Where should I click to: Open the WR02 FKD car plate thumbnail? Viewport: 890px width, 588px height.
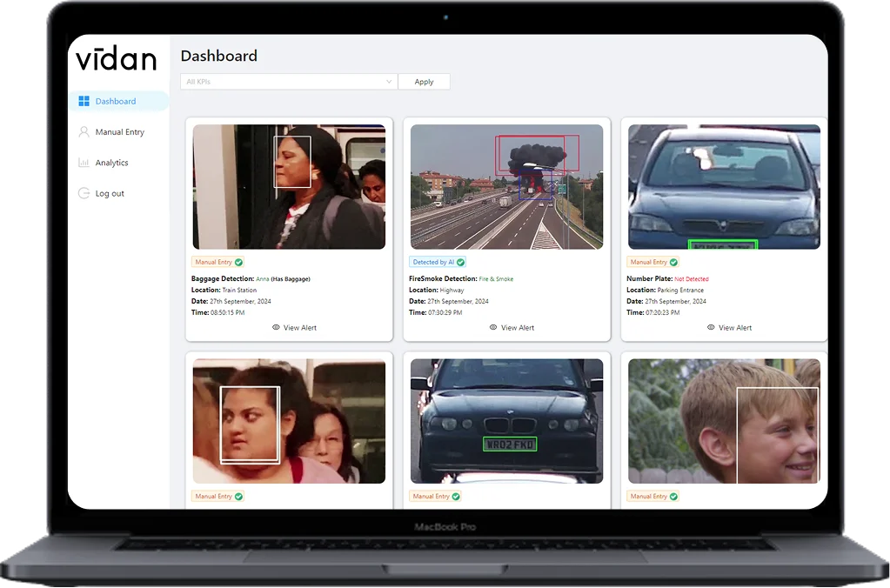tap(506, 421)
